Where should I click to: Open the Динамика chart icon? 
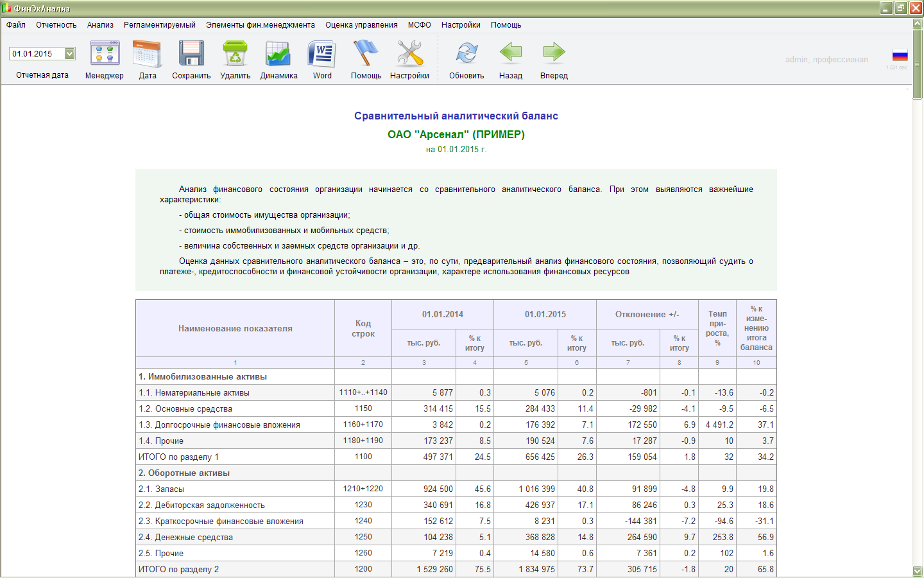coord(278,54)
